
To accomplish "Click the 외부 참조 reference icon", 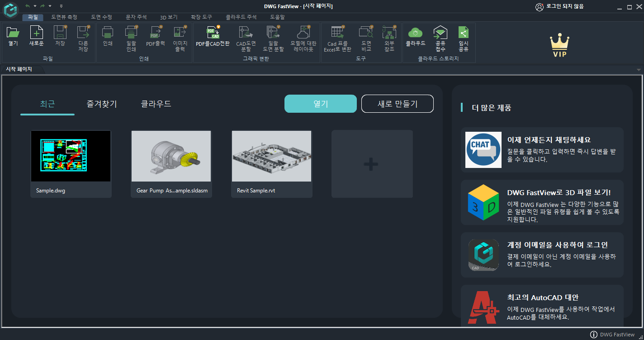I will (x=389, y=32).
